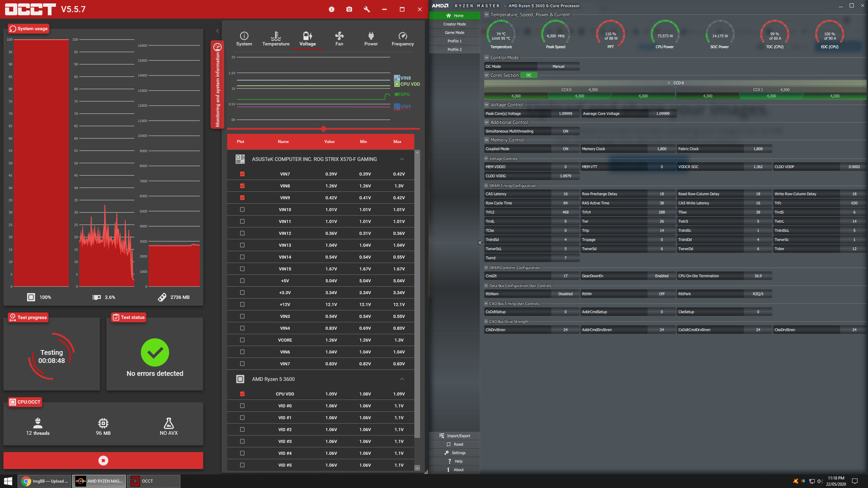Click the GPU usage icon beside 2.6%

[x=97, y=297]
